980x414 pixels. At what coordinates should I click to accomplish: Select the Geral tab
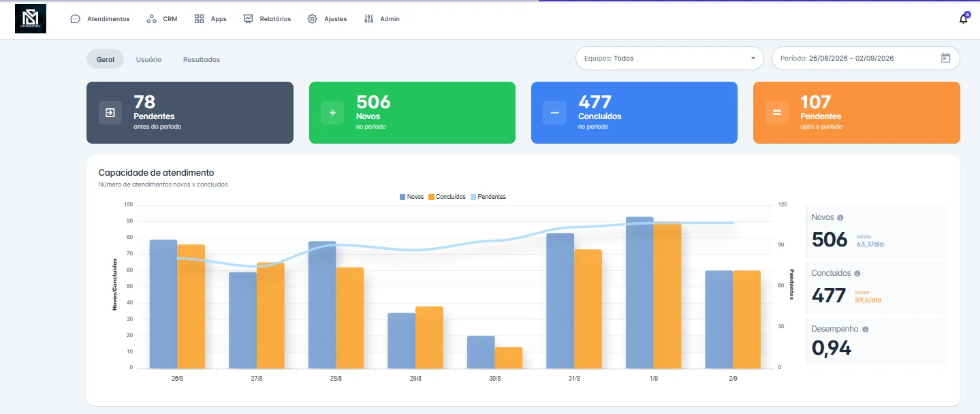tap(106, 59)
